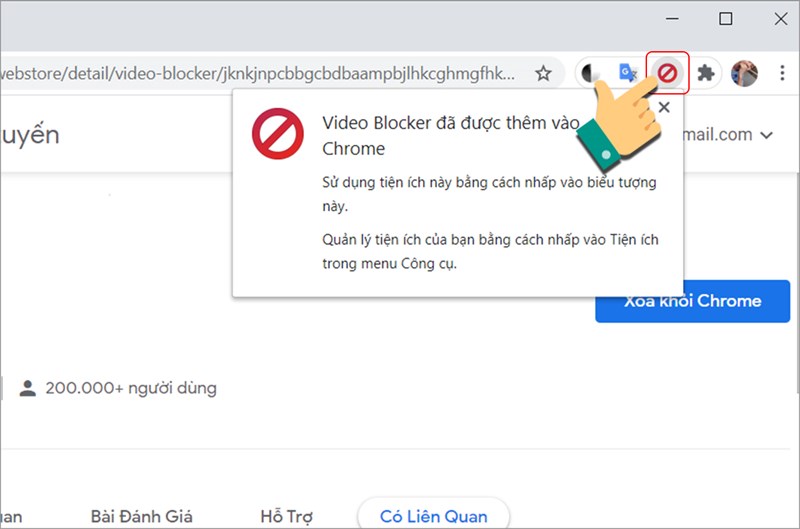This screenshot has width=800, height=529.
Task: Open the dark mode extension icon
Action: pyautogui.click(x=591, y=73)
